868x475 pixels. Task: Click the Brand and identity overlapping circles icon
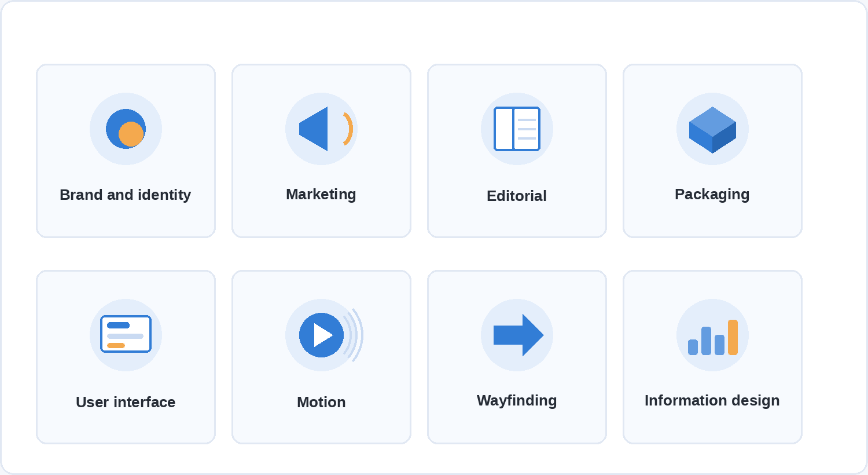(x=126, y=129)
